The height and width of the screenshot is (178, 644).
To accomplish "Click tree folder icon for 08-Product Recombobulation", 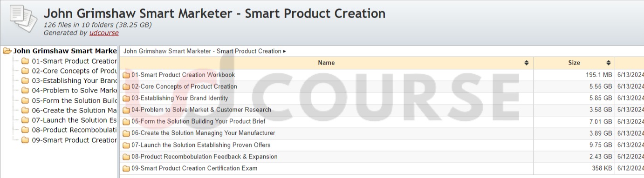I will click(x=25, y=130).
